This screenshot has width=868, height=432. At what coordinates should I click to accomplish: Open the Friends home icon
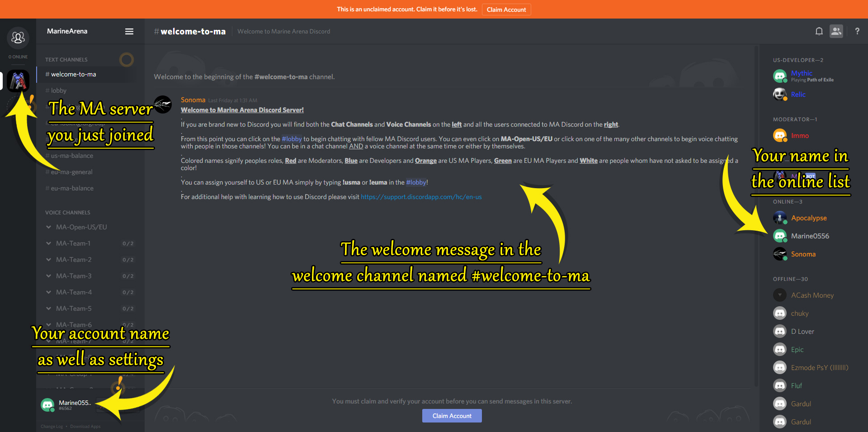[x=18, y=38]
